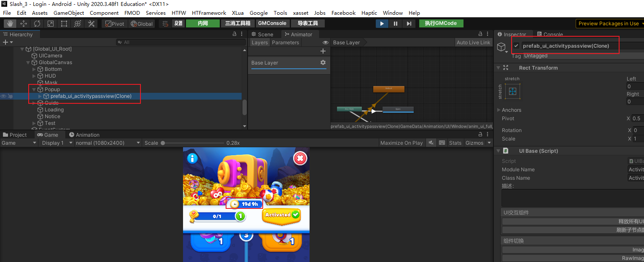The height and width of the screenshot is (262, 644).
Task: Collapse the [Global_UI_Root] tree node
Action: pos(22,49)
